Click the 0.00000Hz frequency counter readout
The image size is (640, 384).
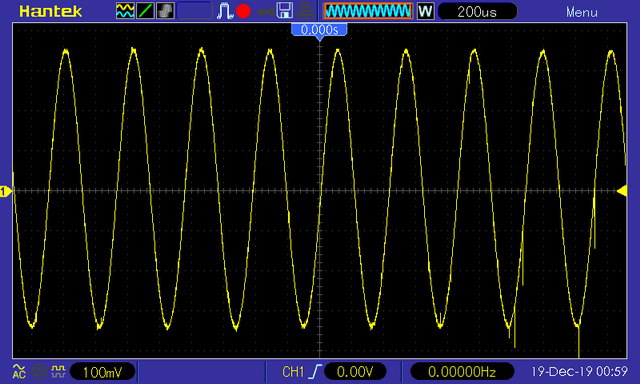coord(462,372)
